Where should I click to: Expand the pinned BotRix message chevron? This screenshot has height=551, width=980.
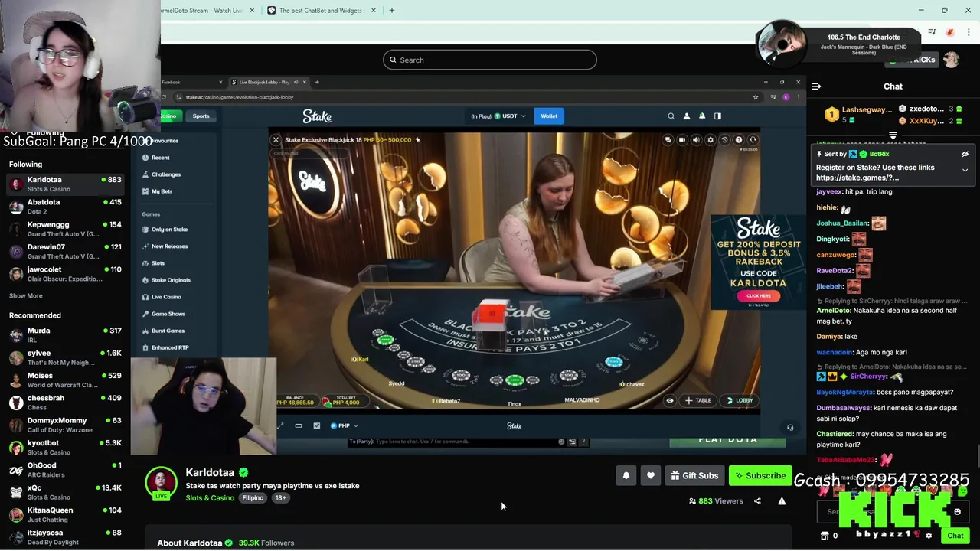[965, 170]
